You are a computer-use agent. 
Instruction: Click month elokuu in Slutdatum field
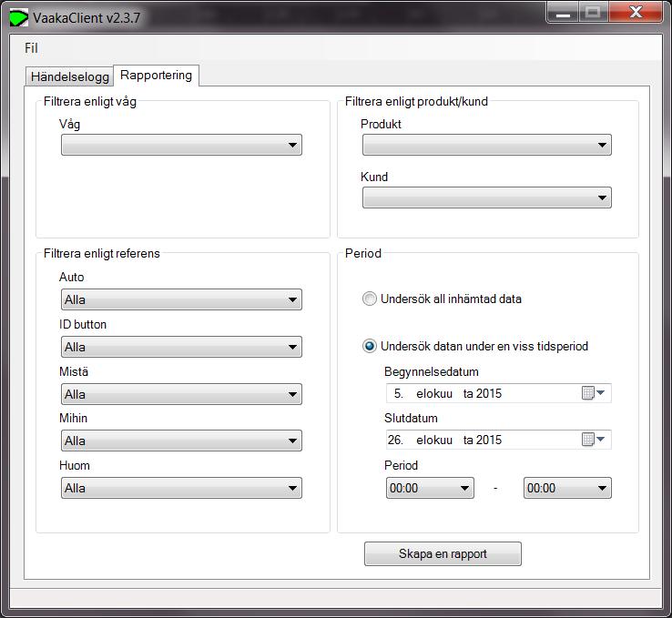[434, 440]
